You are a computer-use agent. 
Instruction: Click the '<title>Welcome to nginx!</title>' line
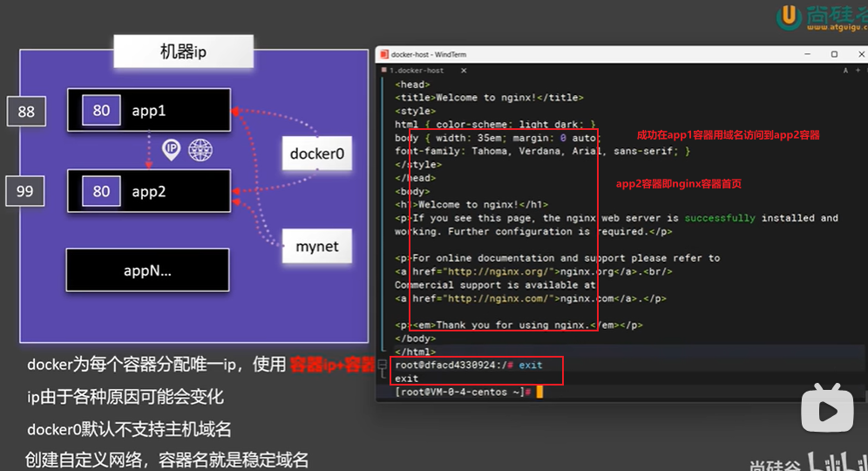(x=490, y=98)
